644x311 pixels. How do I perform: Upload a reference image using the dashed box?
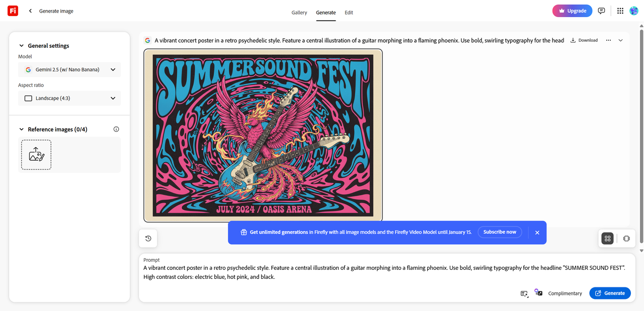(36, 155)
